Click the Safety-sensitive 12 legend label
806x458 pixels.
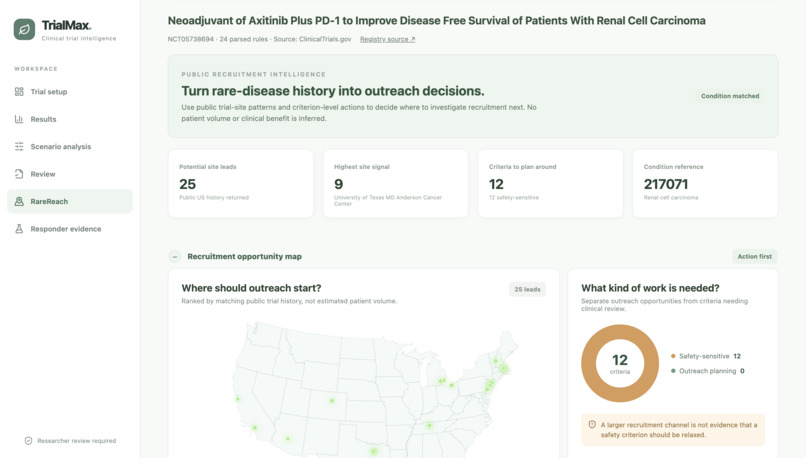tap(710, 356)
